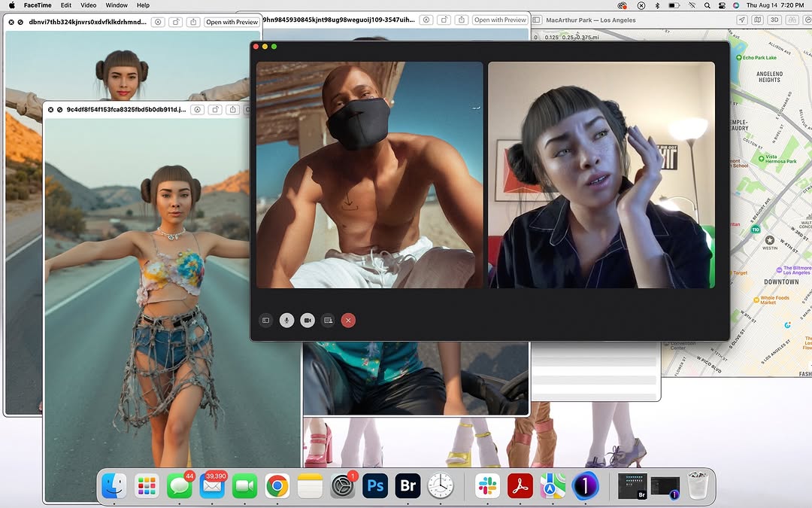This screenshot has height=508, width=812.
Task: End the FaceTime call with the red button
Action: point(348,320)
